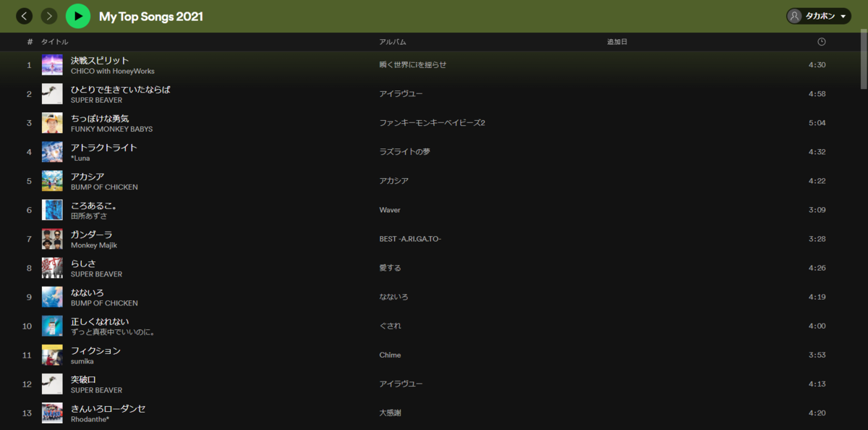Open album Waver
The image size is (868, 430).
390,210
